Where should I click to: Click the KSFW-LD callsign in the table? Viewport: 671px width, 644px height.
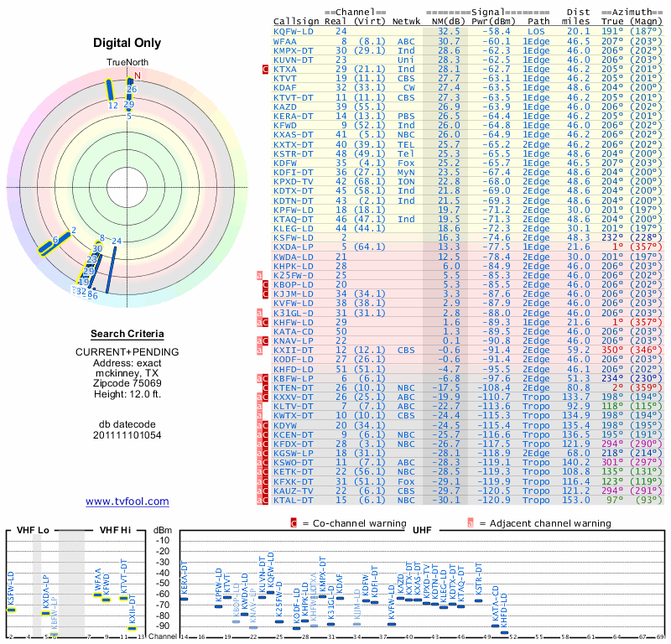293,238
